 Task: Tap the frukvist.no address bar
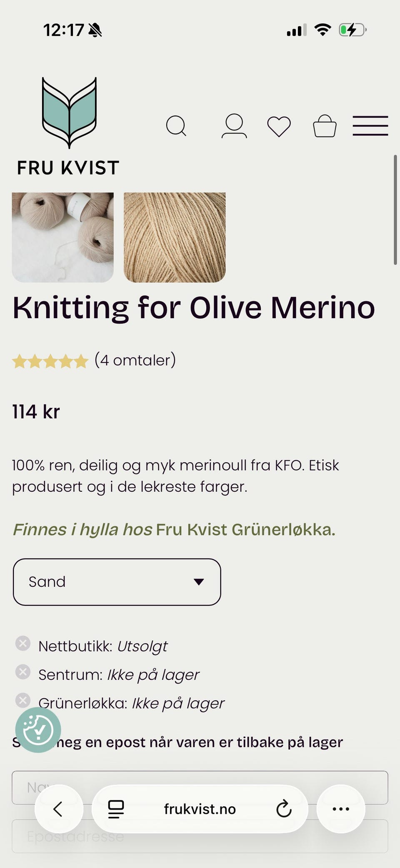coord(200,809)
